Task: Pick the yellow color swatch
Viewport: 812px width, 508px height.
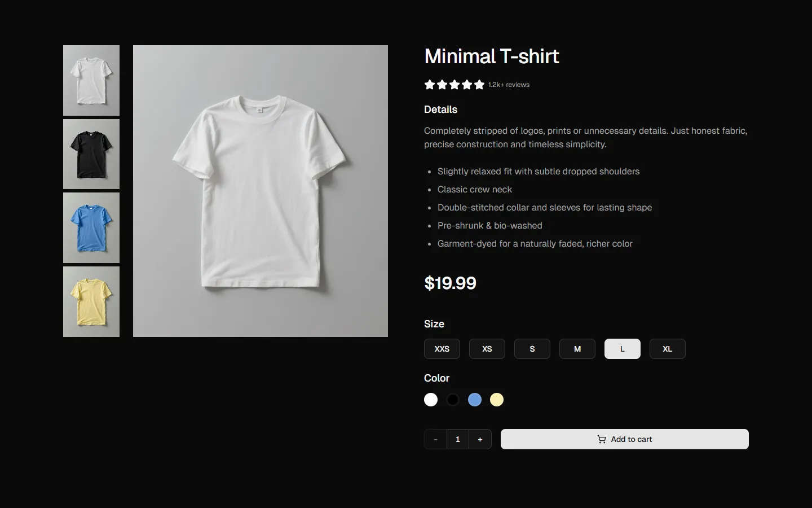Action: tap(496, 400)
